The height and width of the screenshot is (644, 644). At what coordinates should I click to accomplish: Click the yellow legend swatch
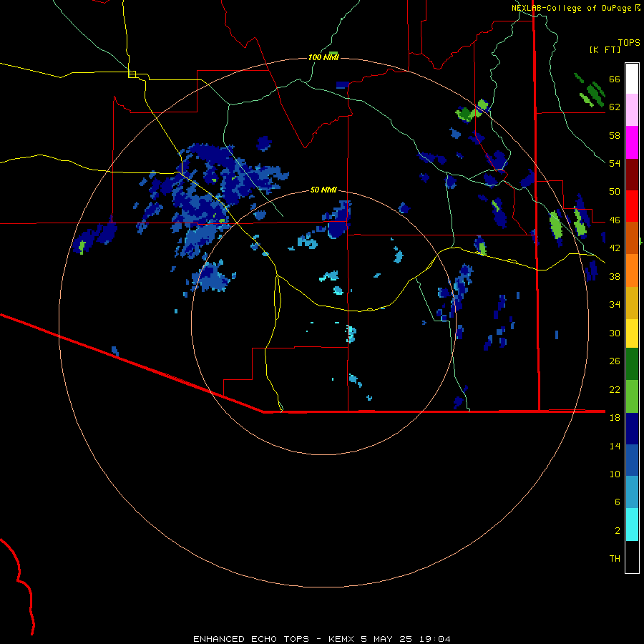tap(632, 333)
